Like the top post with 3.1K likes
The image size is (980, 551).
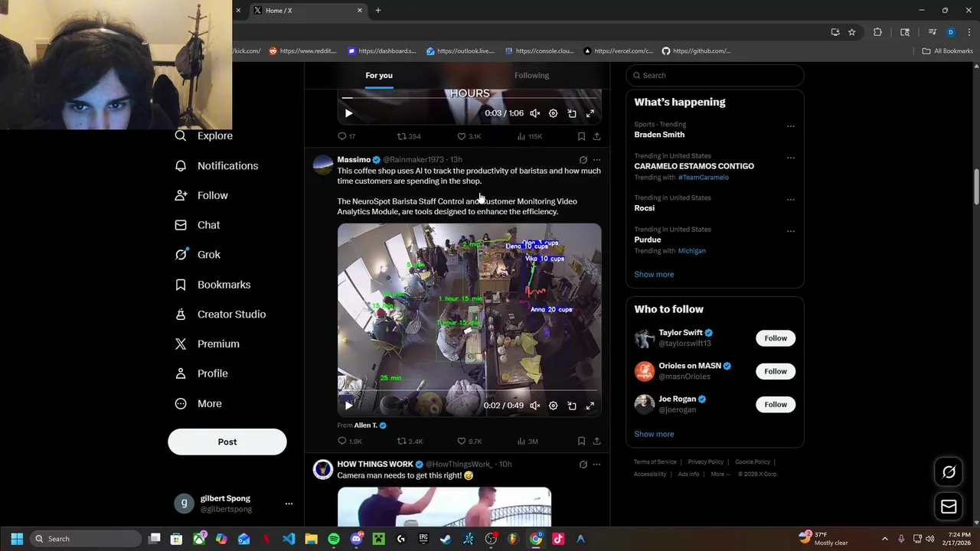(469, 136)
